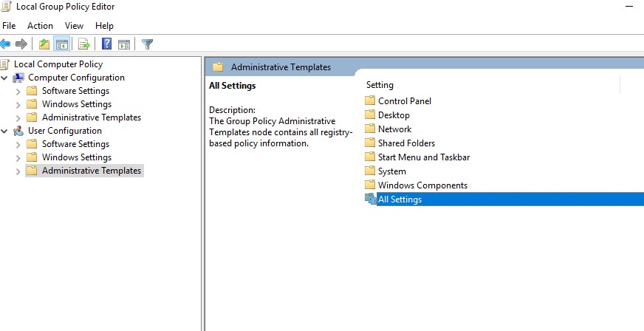Select the User Configuration tree label

tap(65, 131)
